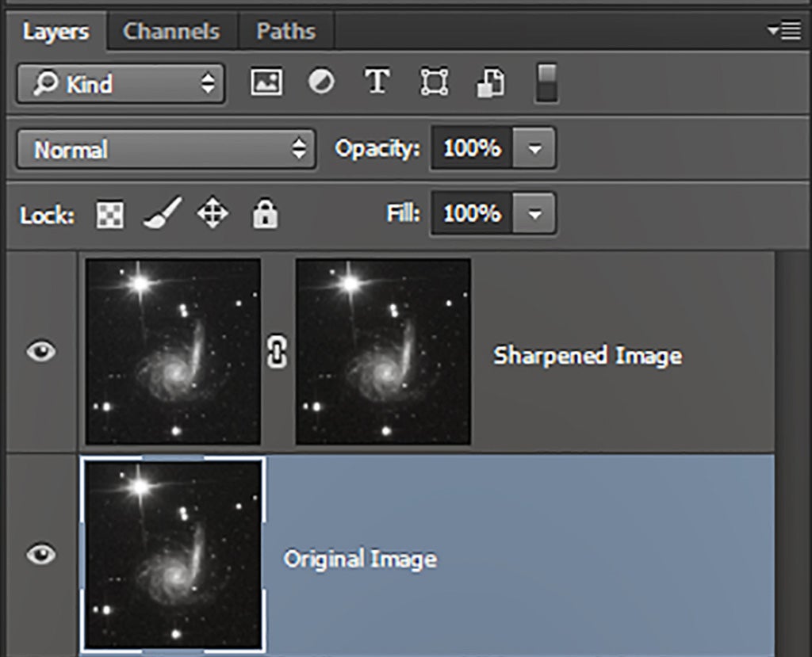Lock image pixels brush icon
The image size is (812, 657).
162,212
